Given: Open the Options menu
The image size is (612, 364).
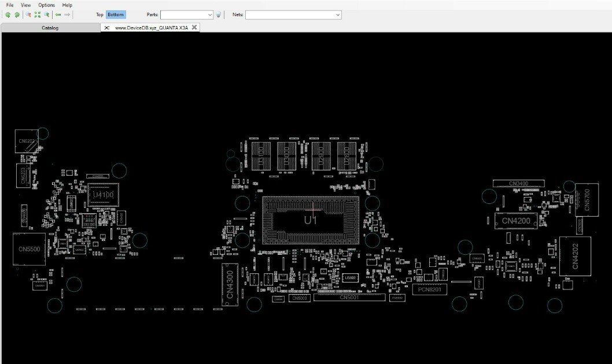Looking at the screenshot, I should click(x=46, y=5).
